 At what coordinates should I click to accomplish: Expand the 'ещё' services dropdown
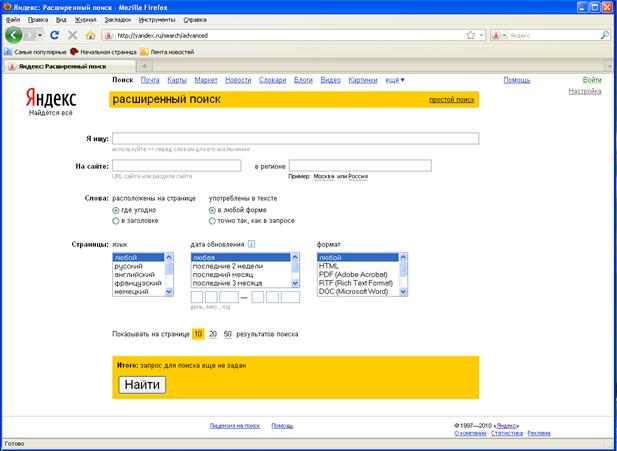click(x=394, y=80)
